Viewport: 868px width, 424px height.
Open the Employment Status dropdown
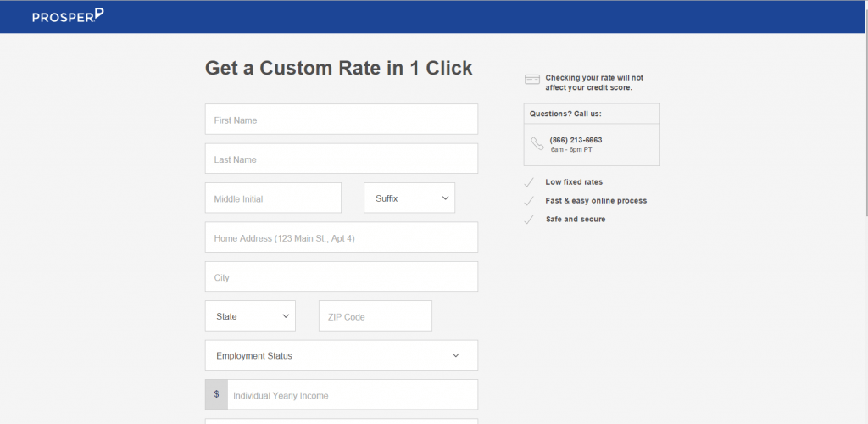click(342, 355)
